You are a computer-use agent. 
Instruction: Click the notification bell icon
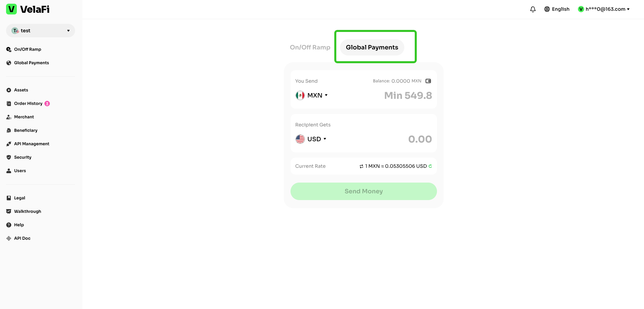(x=533, y=9)
